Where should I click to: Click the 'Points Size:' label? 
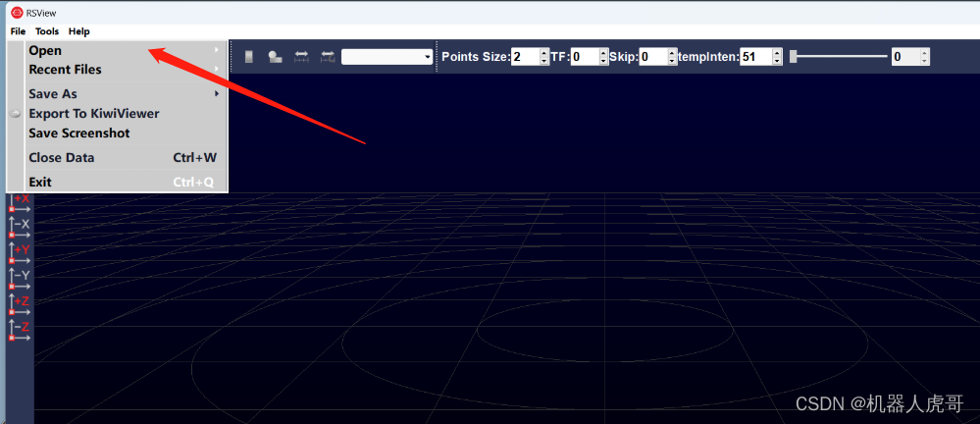coord(476,57)
